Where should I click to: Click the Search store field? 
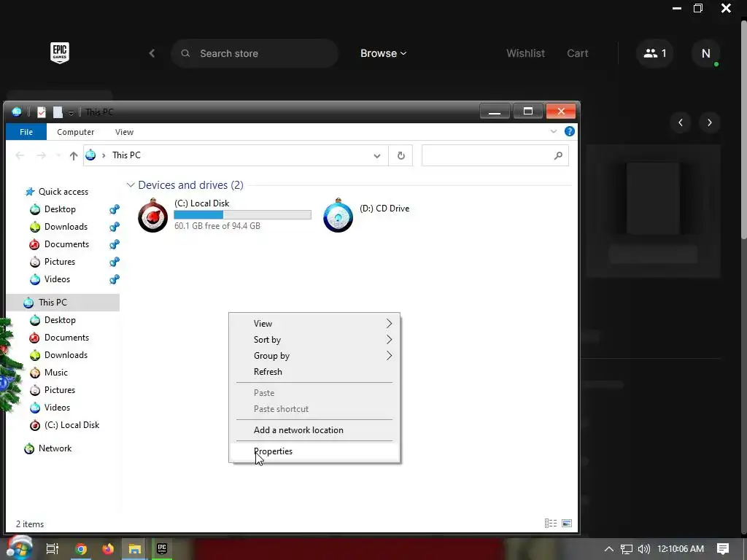point(255,53)
